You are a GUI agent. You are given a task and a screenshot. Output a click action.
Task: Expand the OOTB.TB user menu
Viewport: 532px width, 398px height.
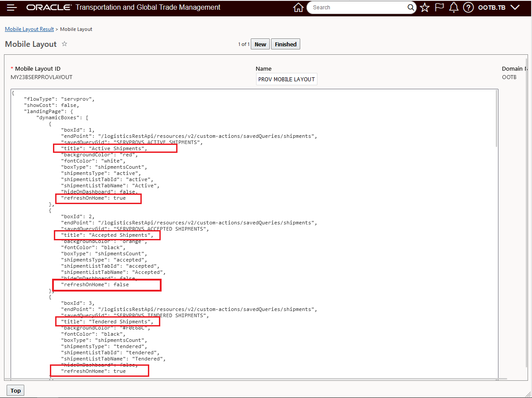(499, 8)
